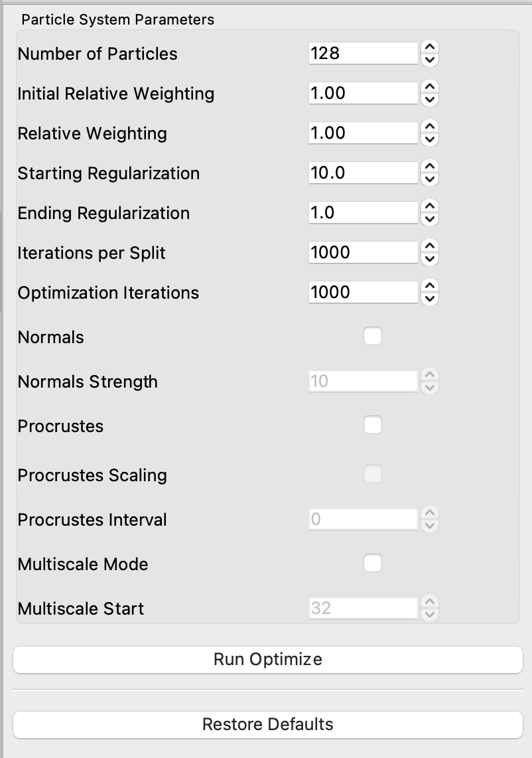Viewport: 532px width, 758px height.
Task: Click Restore Defaults
Action: click(266, 724)
